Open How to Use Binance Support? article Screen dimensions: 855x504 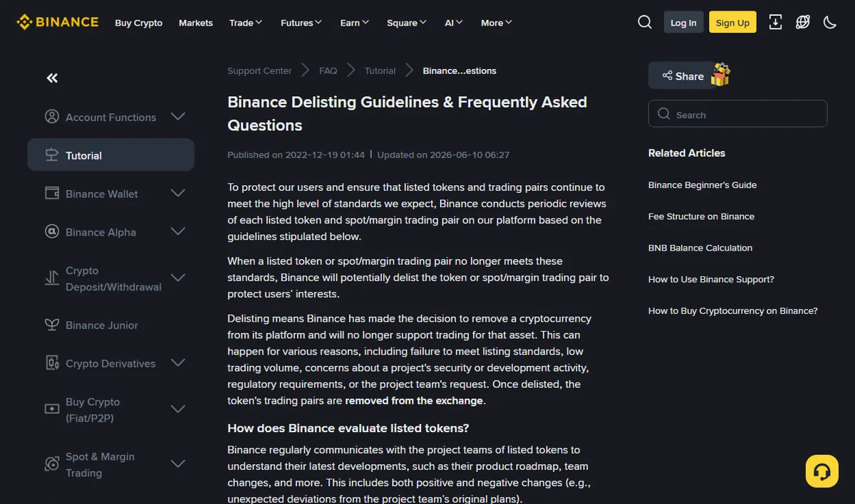click(711, 279)
